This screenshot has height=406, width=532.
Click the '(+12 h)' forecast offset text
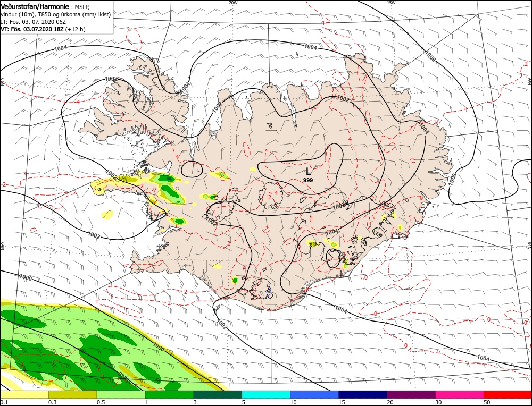tap(76, 29)
